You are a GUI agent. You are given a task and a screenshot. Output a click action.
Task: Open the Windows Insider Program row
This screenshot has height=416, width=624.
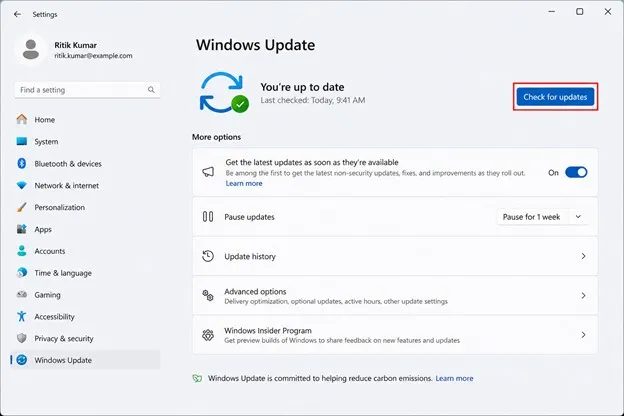pyautogui.click(x=395, y=335)
